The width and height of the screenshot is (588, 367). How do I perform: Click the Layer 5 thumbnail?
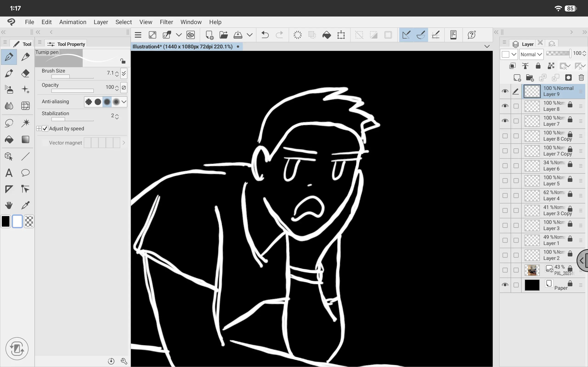pyautogui.click(x=532, y=181)
